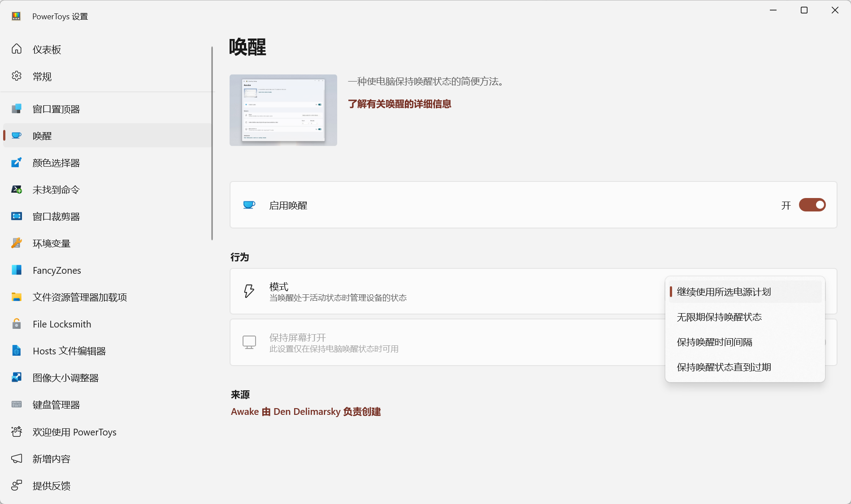Image resolution: width=851 pixels, height=504 pixels.
Task: Click the Image Resizer (图像大小调整器) icon
Action: pos(17,377)
